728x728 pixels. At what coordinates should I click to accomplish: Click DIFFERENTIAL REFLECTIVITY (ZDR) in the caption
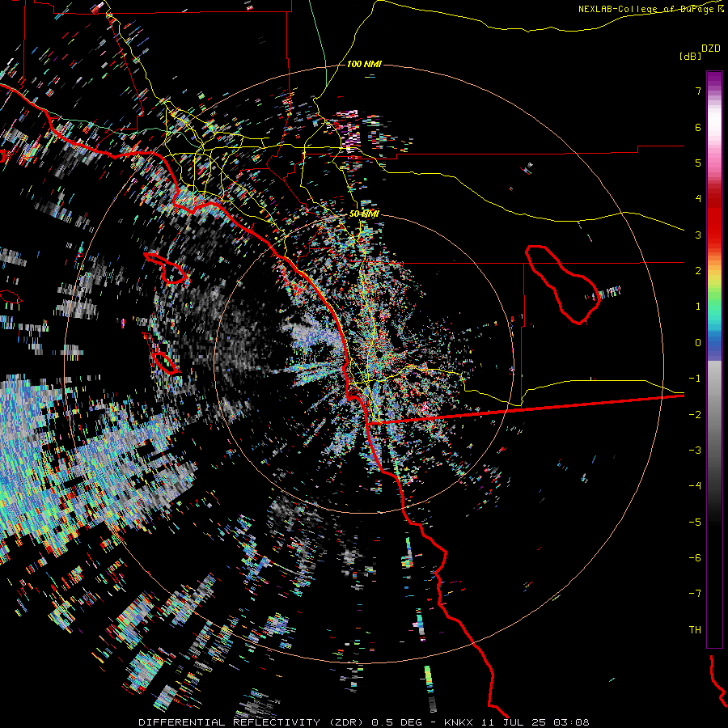coord(252,722)
